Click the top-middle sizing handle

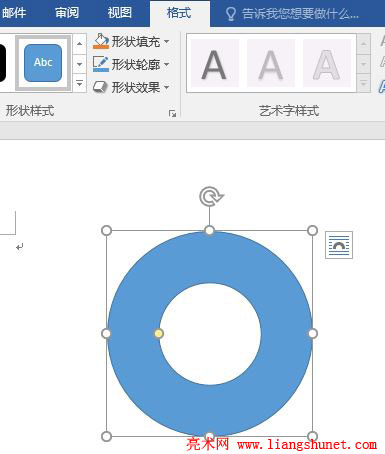[209, 230]
